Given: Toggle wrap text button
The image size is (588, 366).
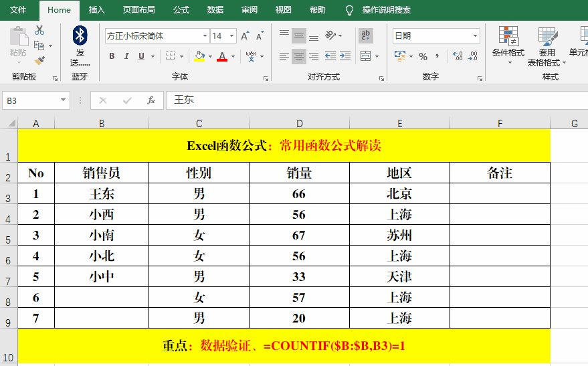Looking at the screenshot, I should (366, 35).
